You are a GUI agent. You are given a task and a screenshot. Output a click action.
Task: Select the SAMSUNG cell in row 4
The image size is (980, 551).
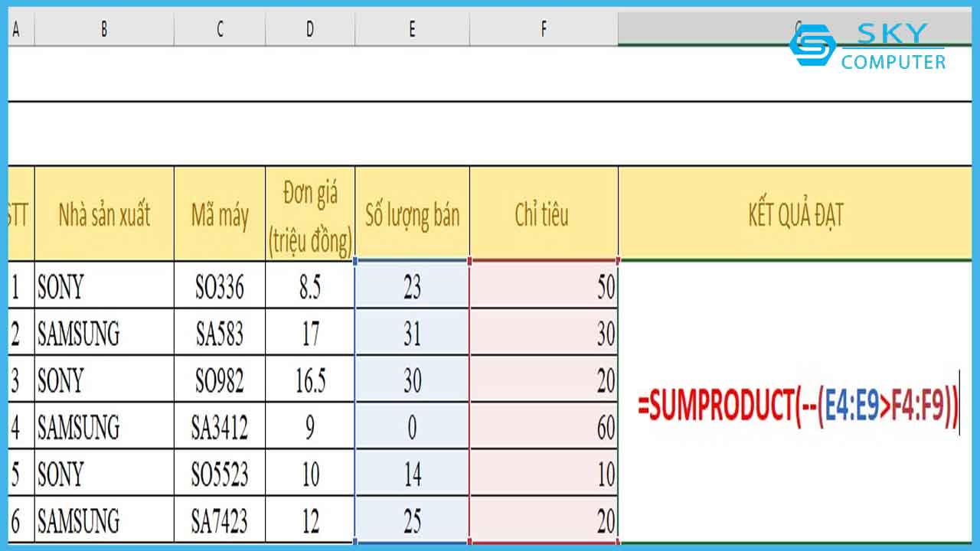[104, 426]
